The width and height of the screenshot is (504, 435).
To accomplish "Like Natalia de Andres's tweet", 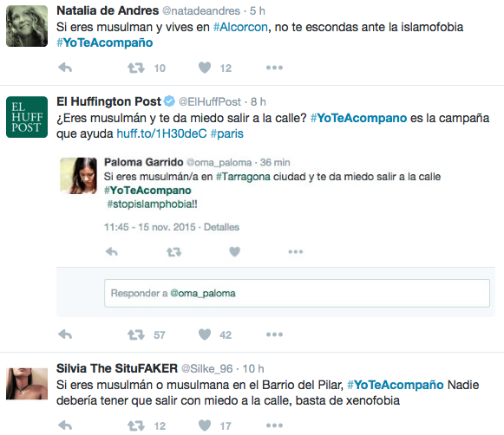I will coord(205,68).
